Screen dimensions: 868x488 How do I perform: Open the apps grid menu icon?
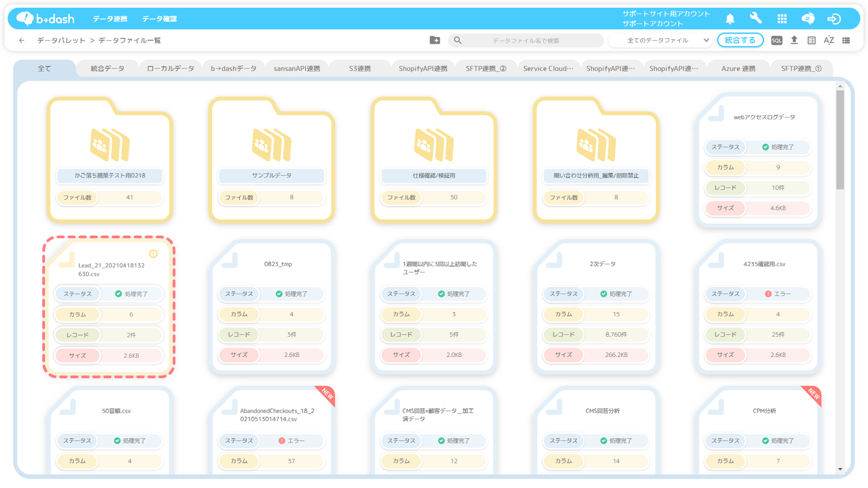click(782, 19)
